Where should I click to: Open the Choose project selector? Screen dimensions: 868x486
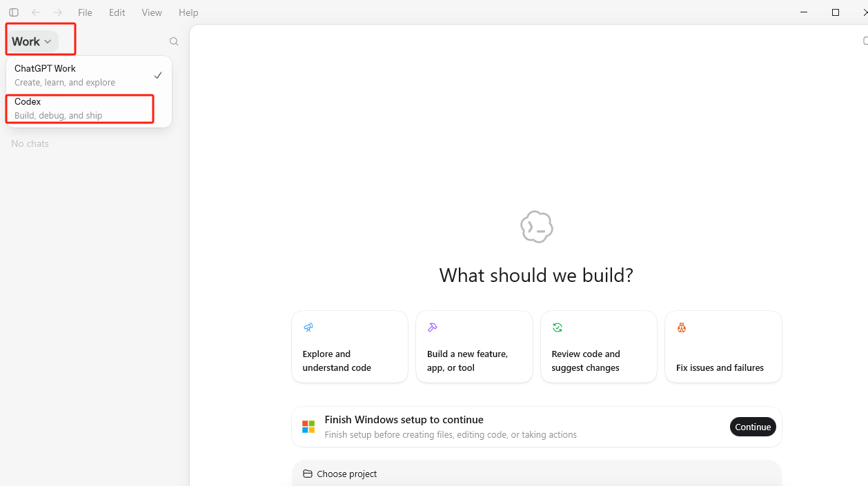tap(340, 474)
